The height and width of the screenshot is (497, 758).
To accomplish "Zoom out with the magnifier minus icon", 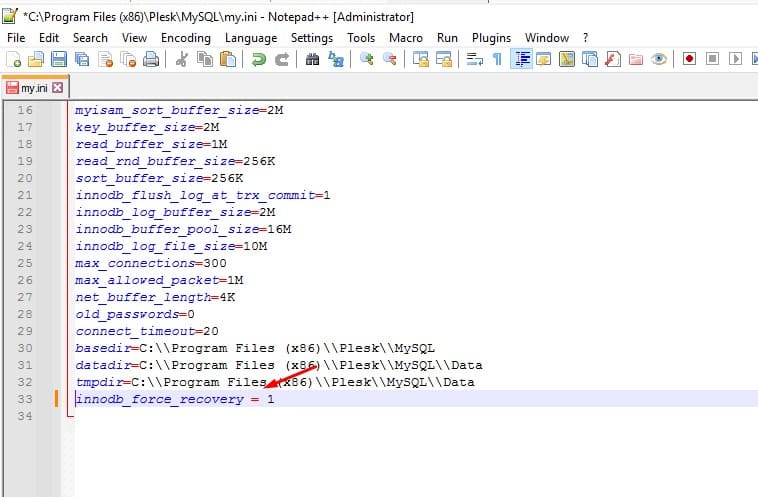I will (390, 59).
